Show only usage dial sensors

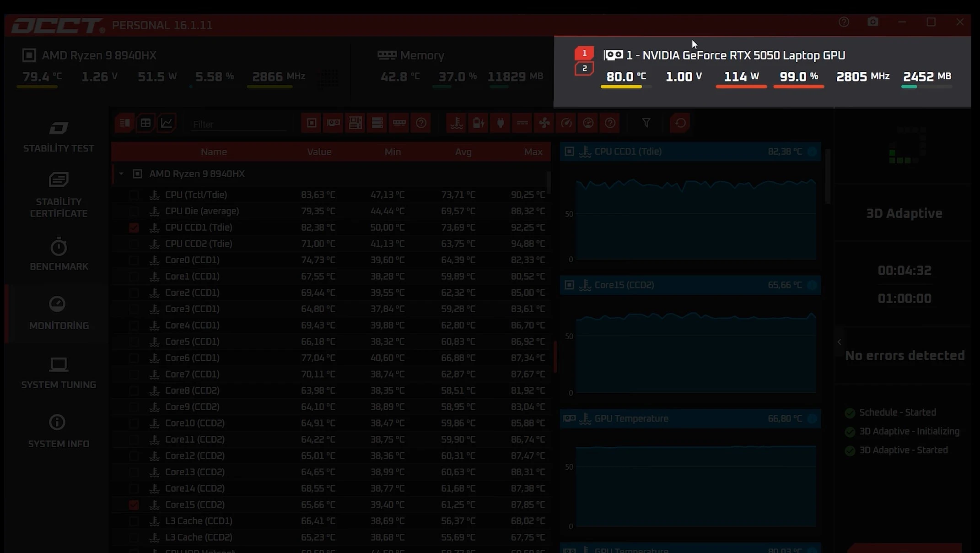tap(588, 123)
